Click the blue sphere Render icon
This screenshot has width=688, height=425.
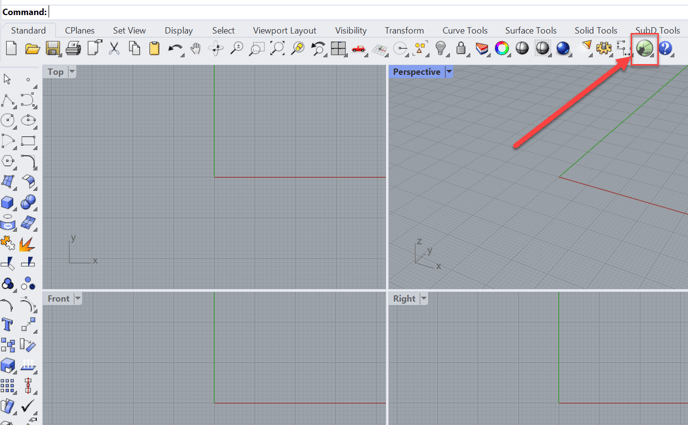tap(563, 48)
